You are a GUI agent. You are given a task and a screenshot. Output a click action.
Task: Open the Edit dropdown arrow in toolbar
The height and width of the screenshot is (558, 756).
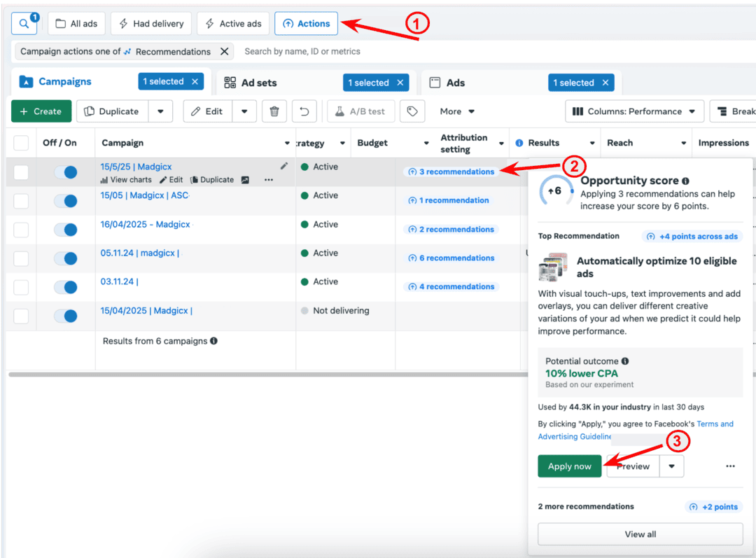coord(244,111)
